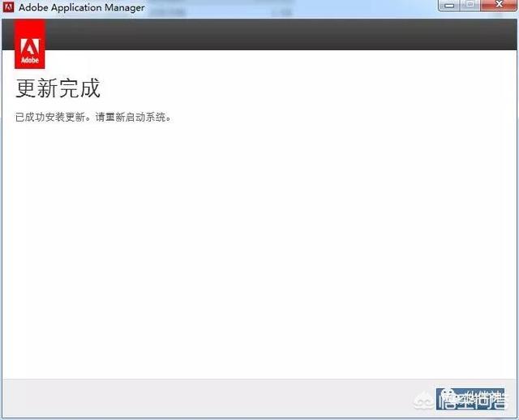Viewport: 519px width, 420px height.
Task: Click the small Adobe icon in title bar
Action: pos(8,7)
